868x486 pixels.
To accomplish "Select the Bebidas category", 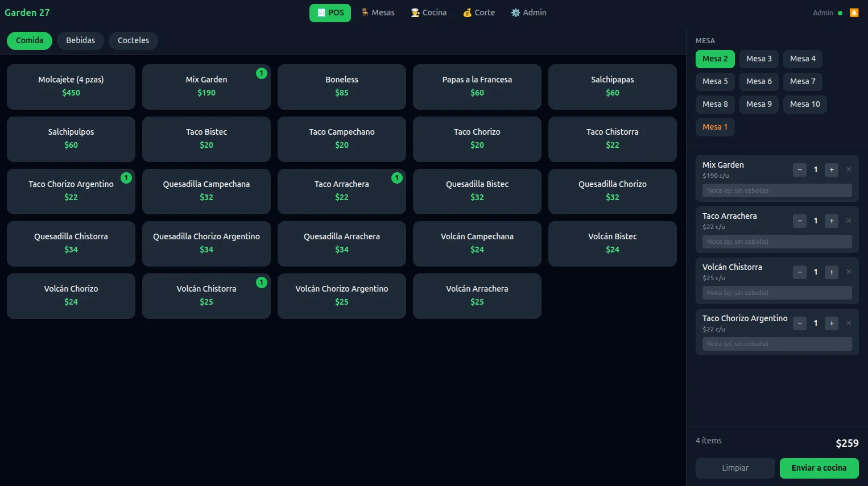I will (81, 40).
